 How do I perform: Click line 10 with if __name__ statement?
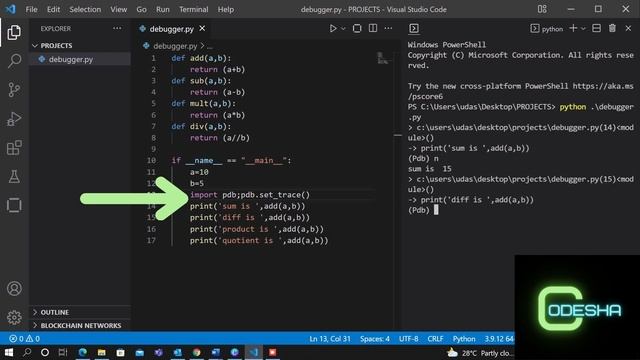coord(231,160)
